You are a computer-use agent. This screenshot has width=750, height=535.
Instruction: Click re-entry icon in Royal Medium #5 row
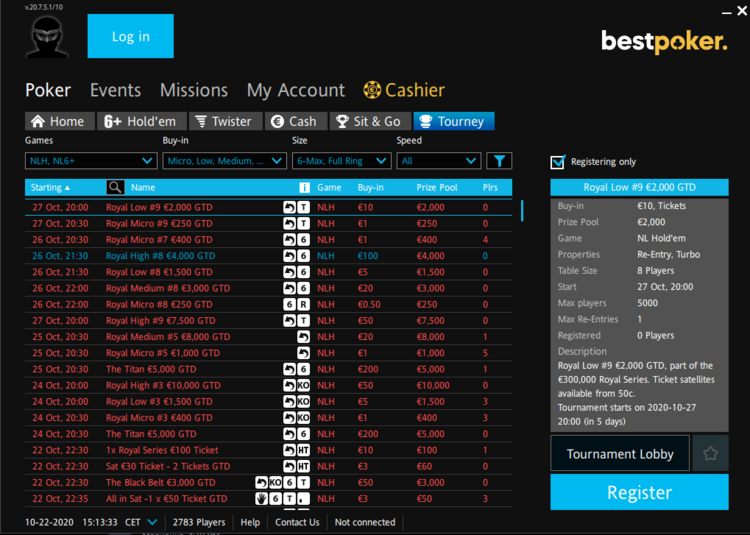[x=303, y=337]
